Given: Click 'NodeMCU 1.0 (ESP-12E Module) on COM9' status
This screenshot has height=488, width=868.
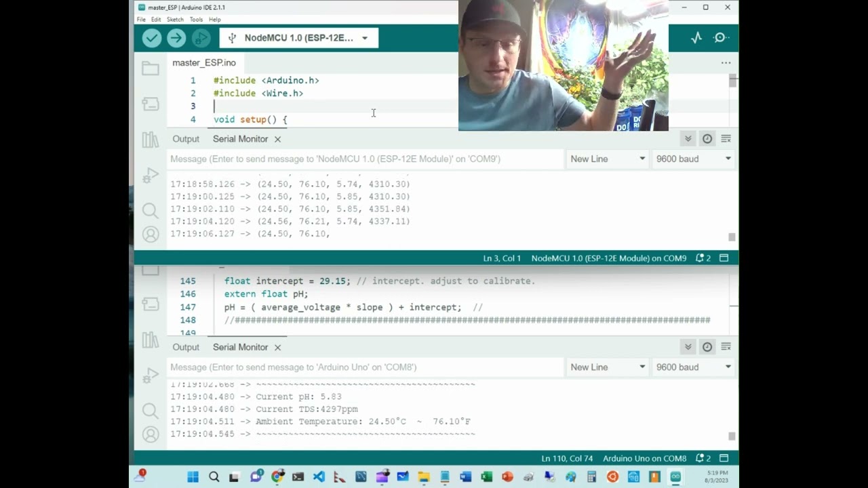Looking at the screenshot, I should pos(609,258).
